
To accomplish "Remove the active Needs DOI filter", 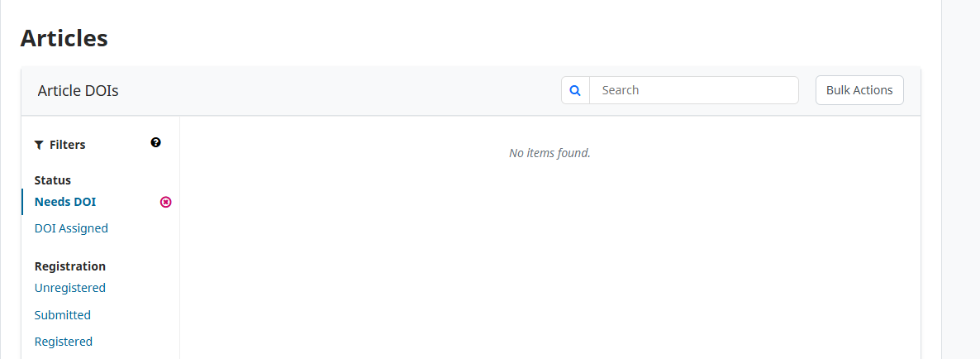I will tap(165, 202).
